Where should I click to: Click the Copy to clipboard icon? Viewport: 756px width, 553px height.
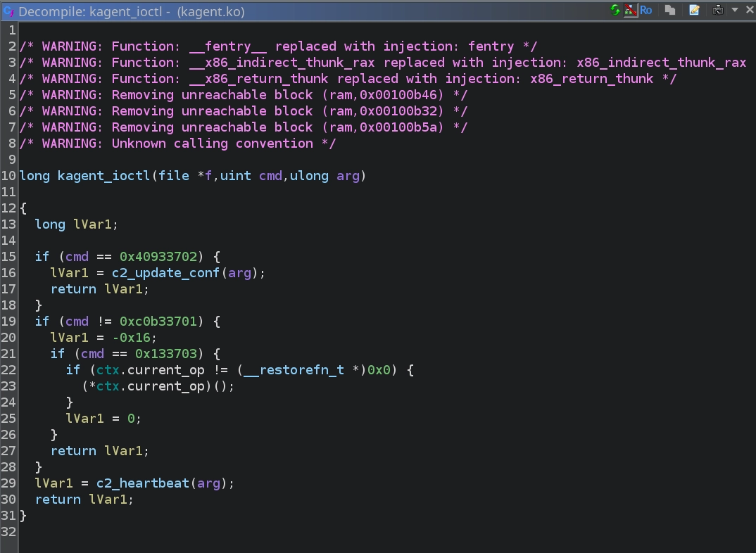[x=671, y=10]
